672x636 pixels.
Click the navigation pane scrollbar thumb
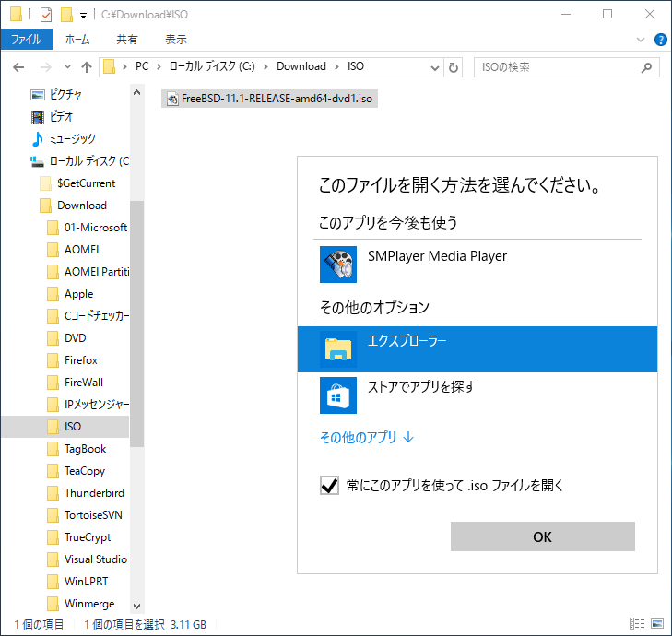coord(136,324)
